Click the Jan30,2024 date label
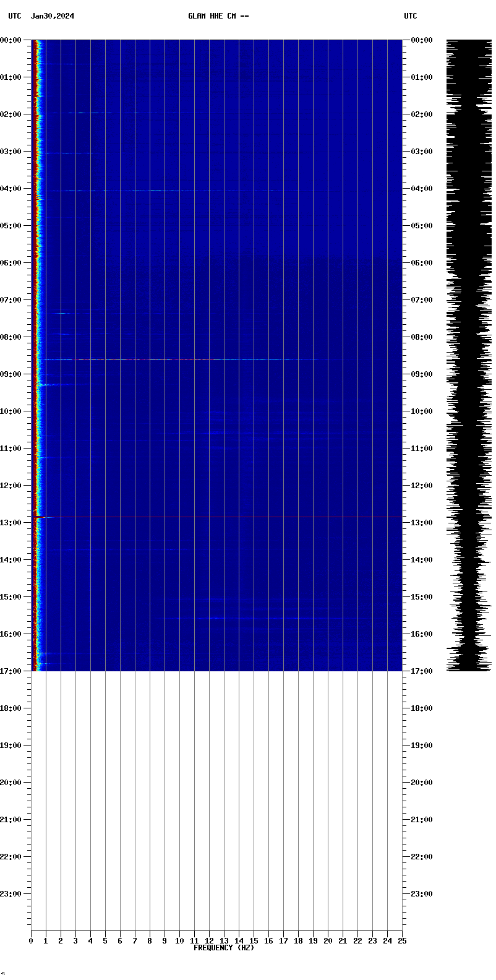 point(53,16)
